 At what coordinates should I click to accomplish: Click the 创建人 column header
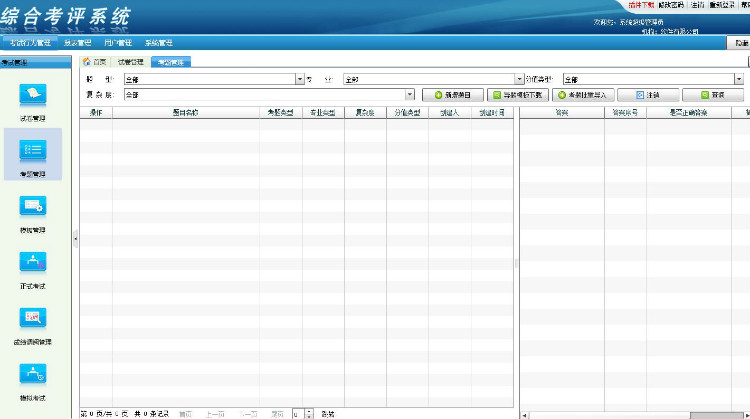coord(450,113)
